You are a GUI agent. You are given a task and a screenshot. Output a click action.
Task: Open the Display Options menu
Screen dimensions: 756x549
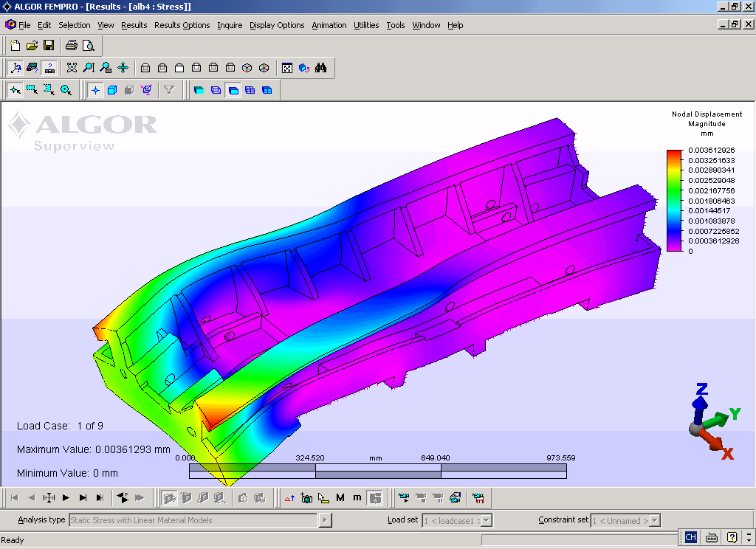click(x=277, y=25)
